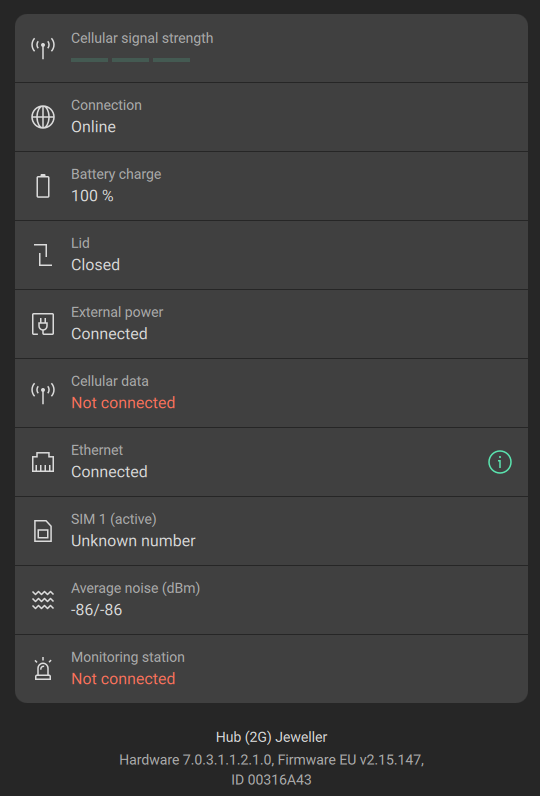Select the Ethernet Connected value
This screenshot has height=796, width=540.
(109, 472)
